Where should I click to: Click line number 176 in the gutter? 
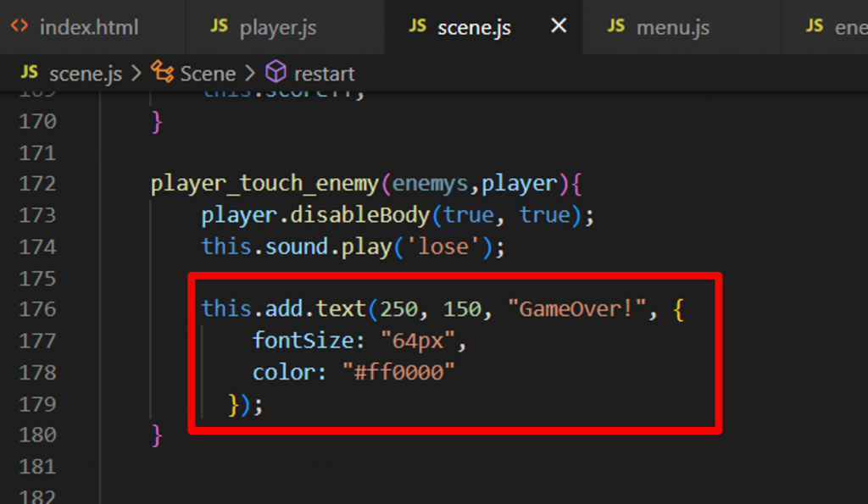coord(37,308)
